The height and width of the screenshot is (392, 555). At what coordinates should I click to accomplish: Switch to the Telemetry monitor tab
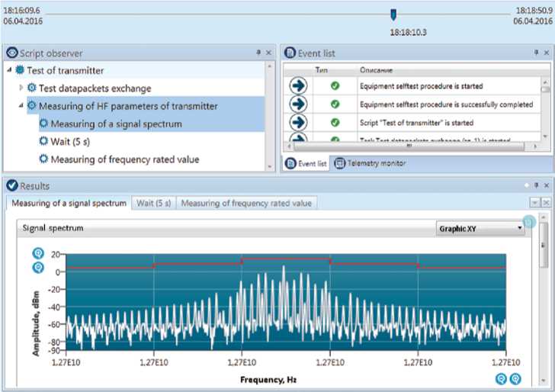click(370, 163)
